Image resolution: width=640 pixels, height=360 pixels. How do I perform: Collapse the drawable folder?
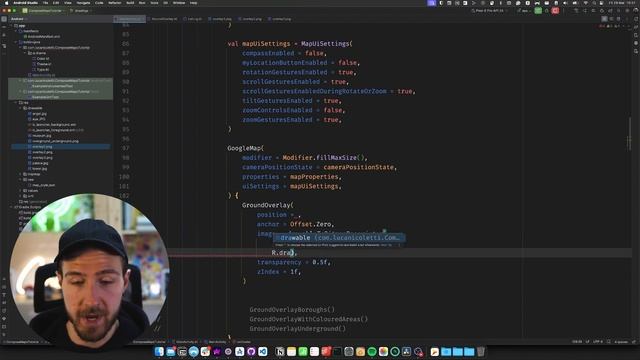[x=21, y=108]
